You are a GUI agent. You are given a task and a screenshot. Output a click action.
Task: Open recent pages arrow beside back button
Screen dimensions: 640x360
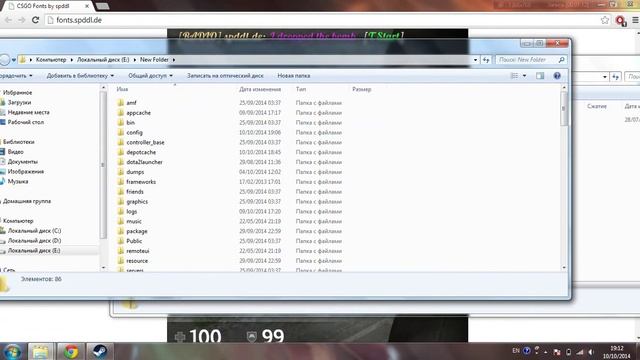(x=13, y=60)
